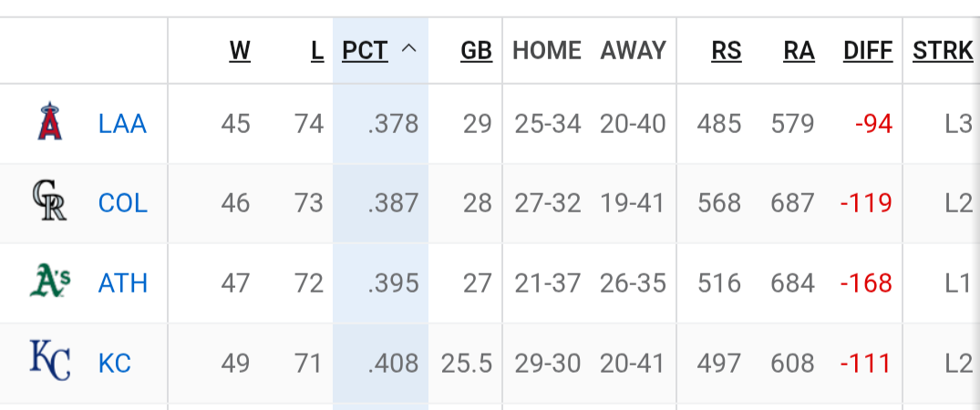Click the Kansas City Royals logo

pyautogui.click(x=50, y=360)
